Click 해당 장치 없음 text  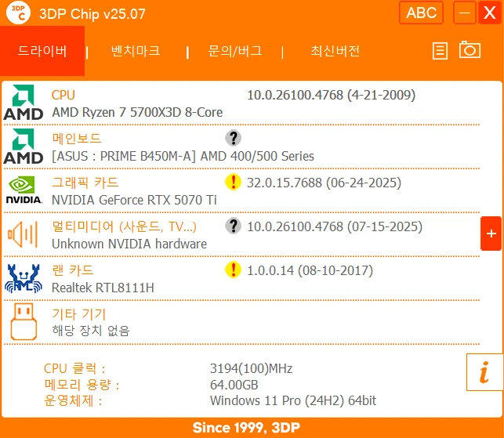tap(91, 331)
